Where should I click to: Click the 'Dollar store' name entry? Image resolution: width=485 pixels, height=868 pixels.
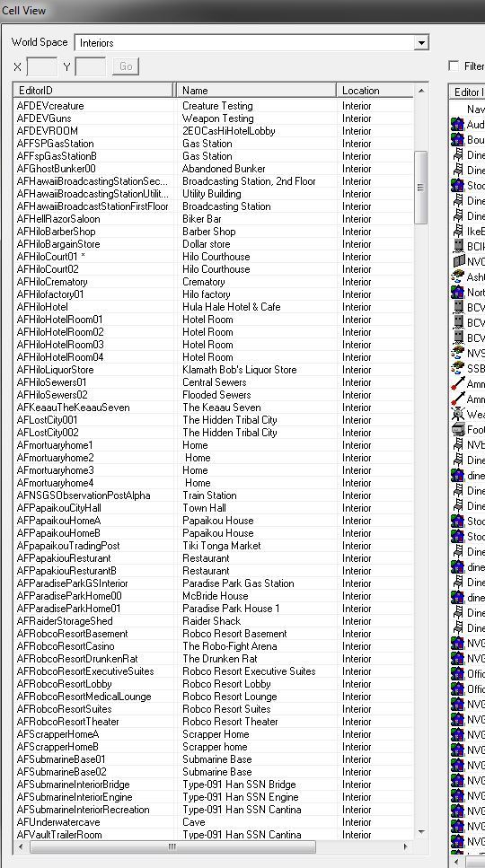coord(206,244)
